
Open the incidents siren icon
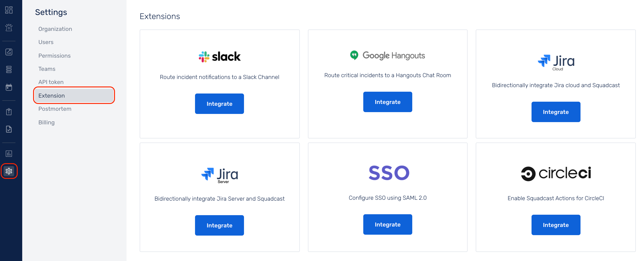(x=9, y=27)
